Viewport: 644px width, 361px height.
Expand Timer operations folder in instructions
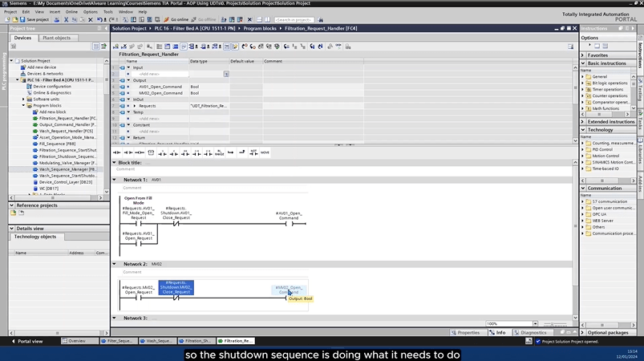[583, 89]
